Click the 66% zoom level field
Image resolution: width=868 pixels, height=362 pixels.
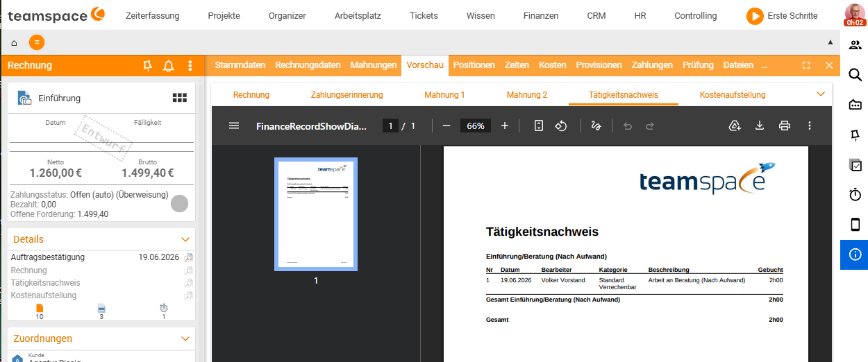pyautogui.click(x=476, y=126)
